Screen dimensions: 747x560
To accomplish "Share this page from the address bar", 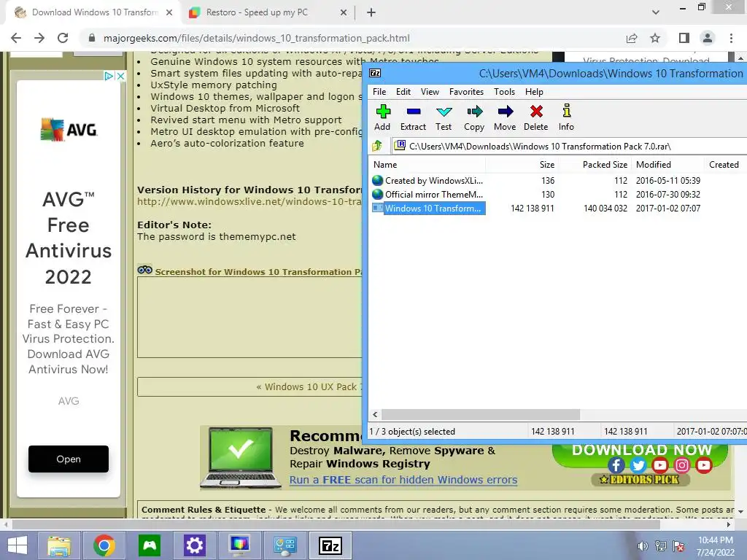I will [632, 38].
